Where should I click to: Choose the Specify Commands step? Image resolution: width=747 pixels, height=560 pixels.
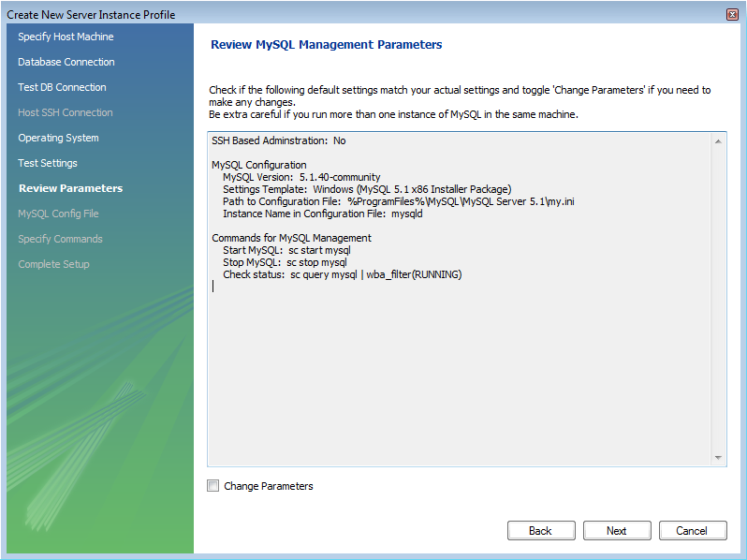tap(60, 239)
